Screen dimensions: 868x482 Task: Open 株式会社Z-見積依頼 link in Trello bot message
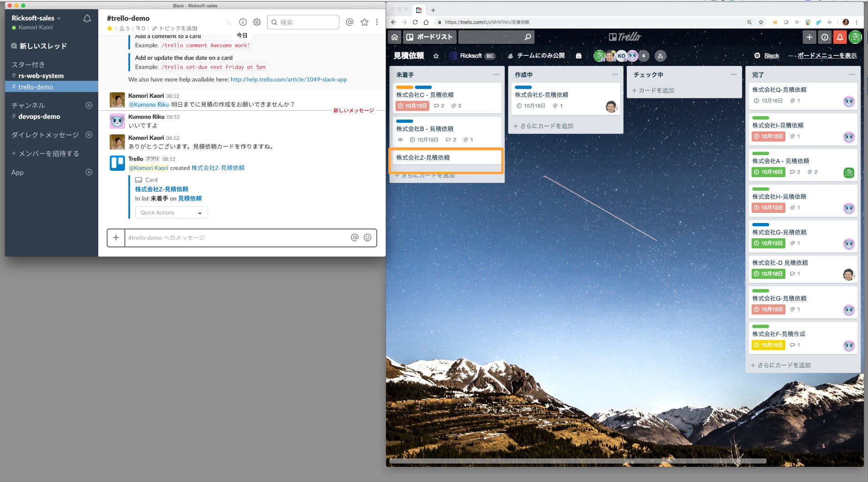coord(218,168)
